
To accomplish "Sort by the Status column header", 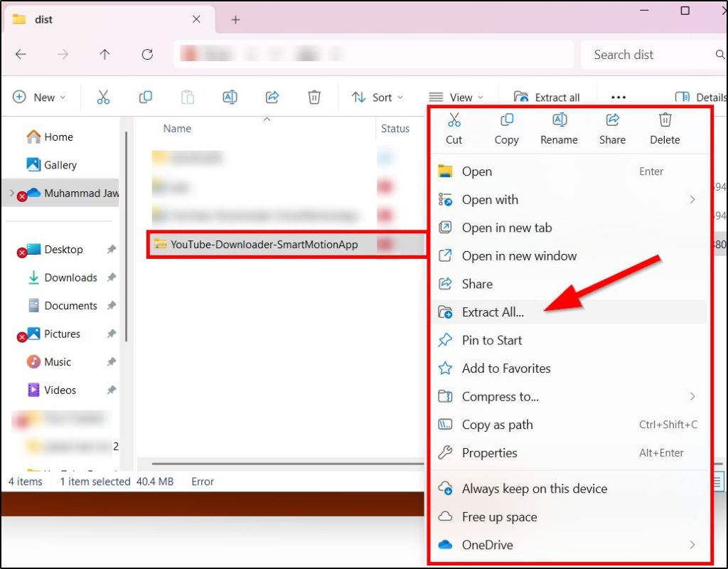I will pos(395,129).
